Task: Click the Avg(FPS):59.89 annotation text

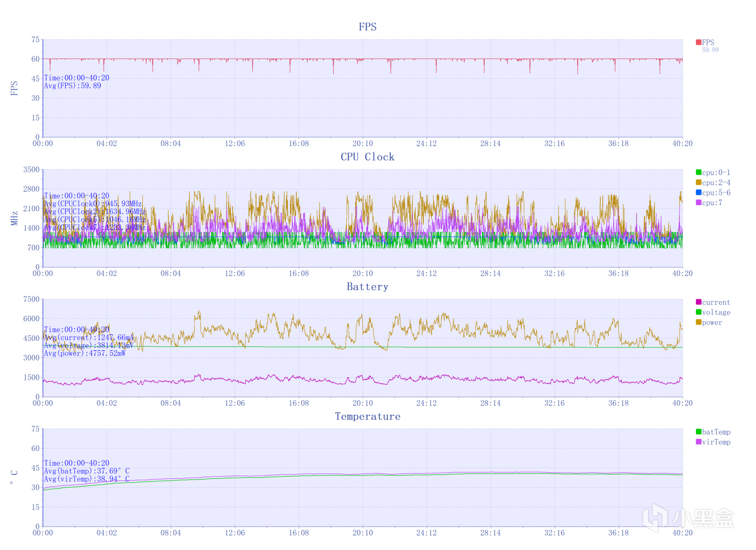Action: (72, 86)
